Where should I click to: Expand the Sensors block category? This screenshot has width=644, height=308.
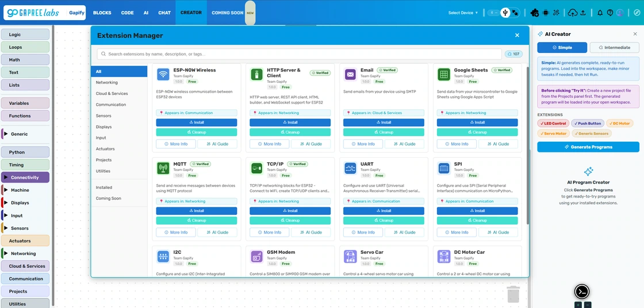click(x=25, y=228)
